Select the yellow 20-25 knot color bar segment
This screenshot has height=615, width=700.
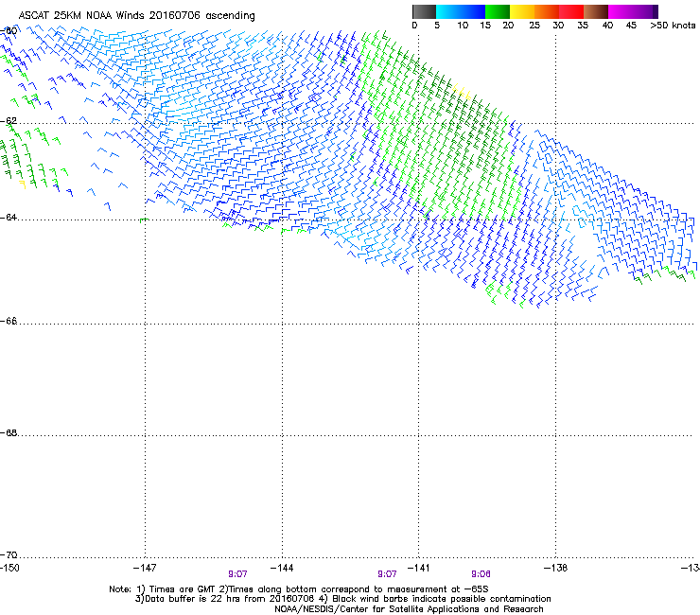click(522, 11)
